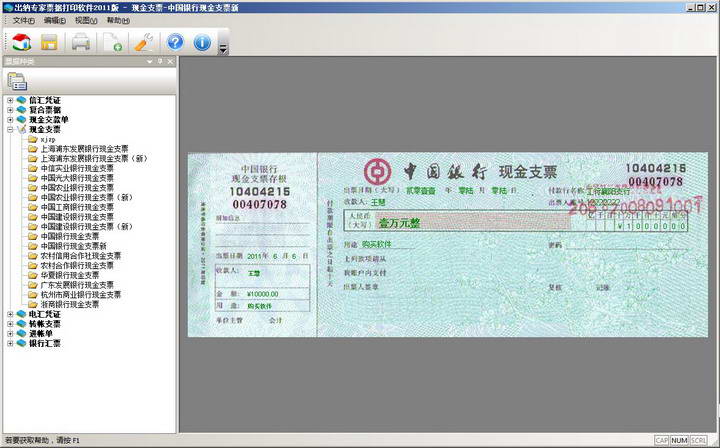Select 中国农业银行现金支票 template

click(77, 188)
